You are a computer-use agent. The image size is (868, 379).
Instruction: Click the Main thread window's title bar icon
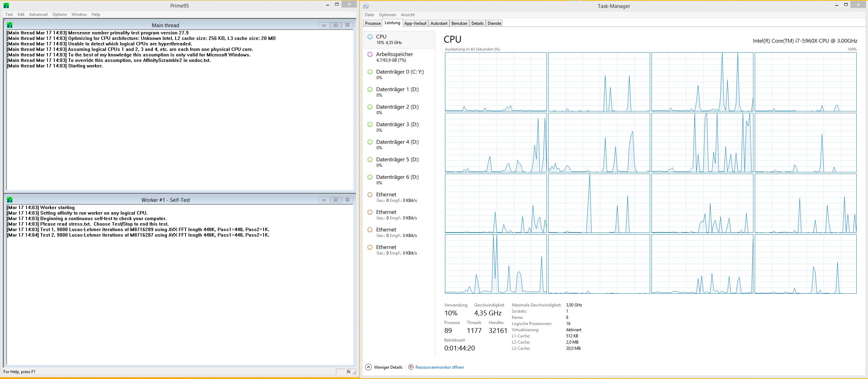(x=9, y=25)
